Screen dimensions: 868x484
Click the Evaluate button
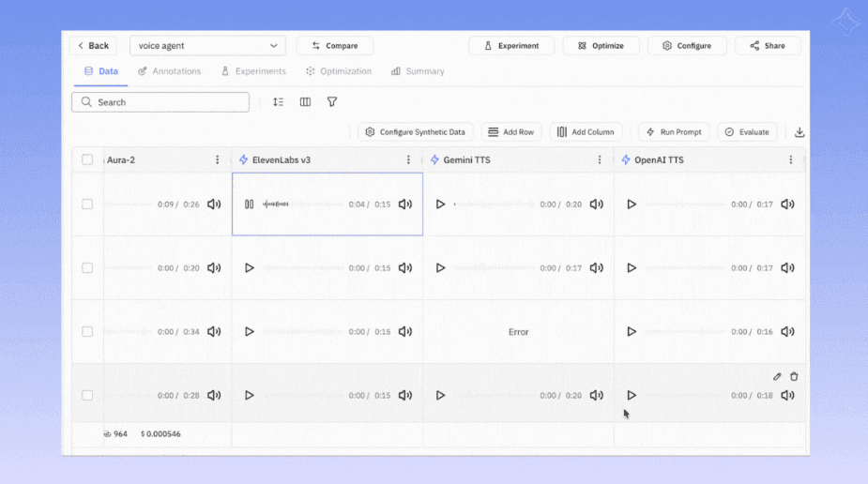(747, 132)
